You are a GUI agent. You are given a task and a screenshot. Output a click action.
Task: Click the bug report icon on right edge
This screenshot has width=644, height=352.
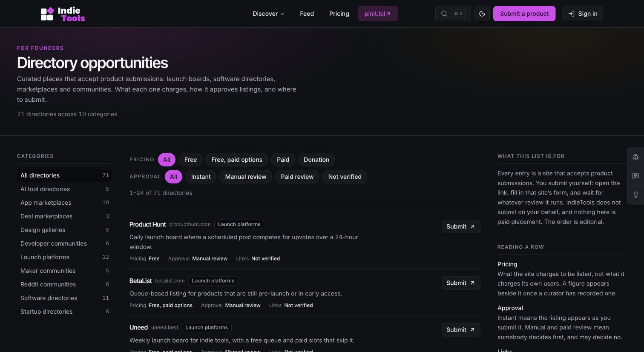635,157
